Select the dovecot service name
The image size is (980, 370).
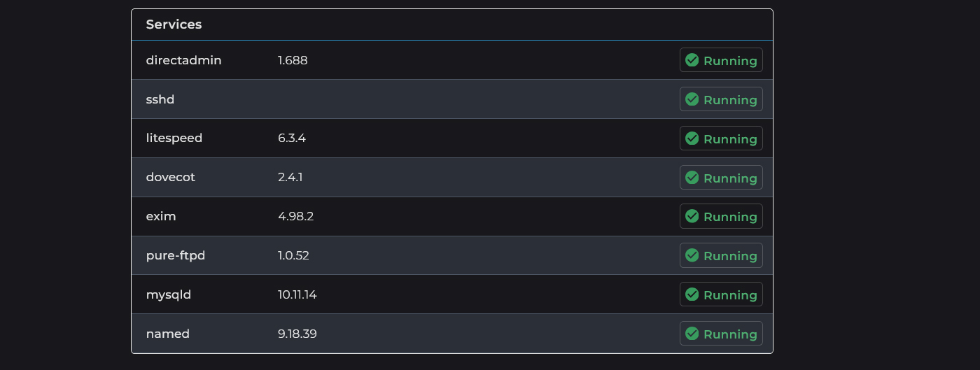click(171, 177)
